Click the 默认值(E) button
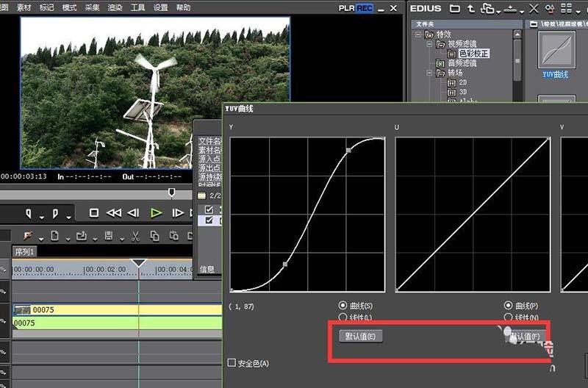 [x=361, y=337]
